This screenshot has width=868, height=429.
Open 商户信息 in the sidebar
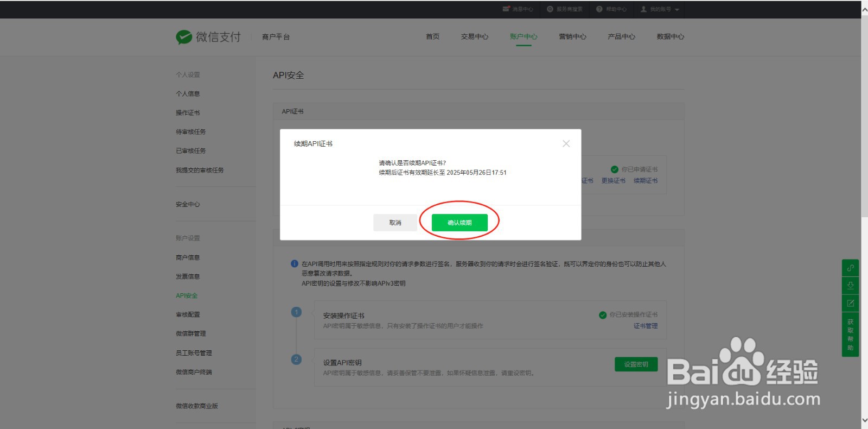pos(188,257)
